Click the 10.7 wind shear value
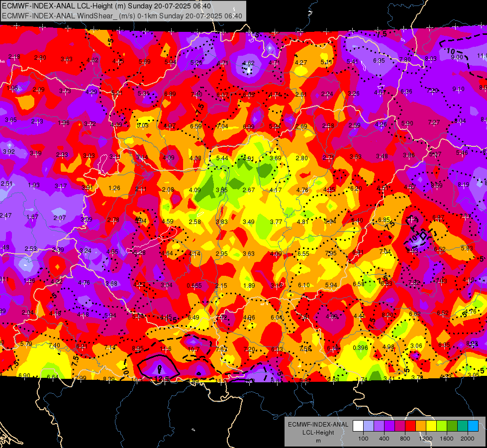 (x=194, y=349)
